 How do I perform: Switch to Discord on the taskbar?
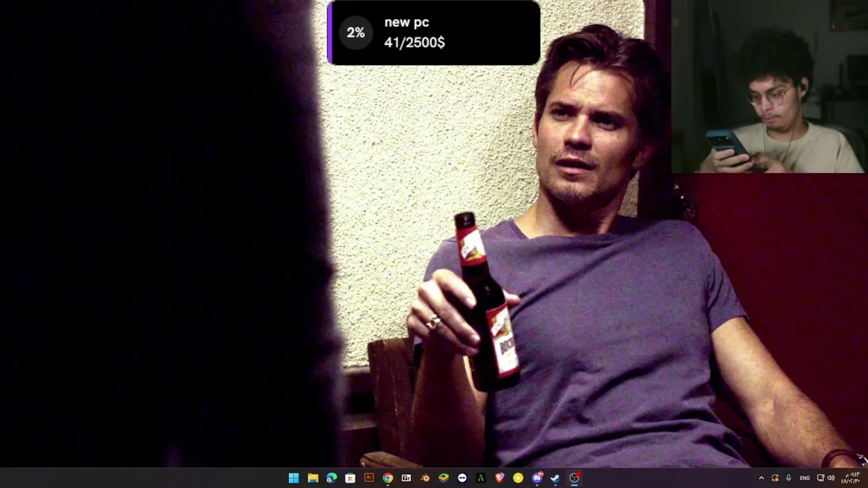(537, 478)
